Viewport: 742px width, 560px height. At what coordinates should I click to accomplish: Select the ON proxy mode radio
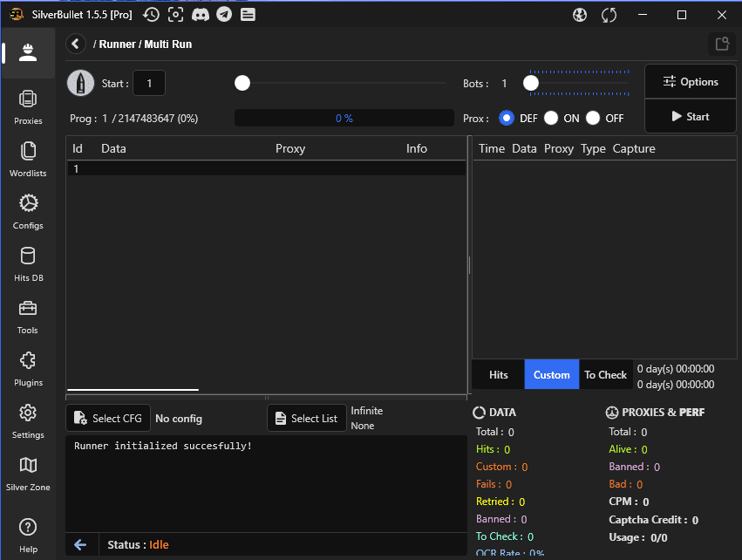pos(551,118)
